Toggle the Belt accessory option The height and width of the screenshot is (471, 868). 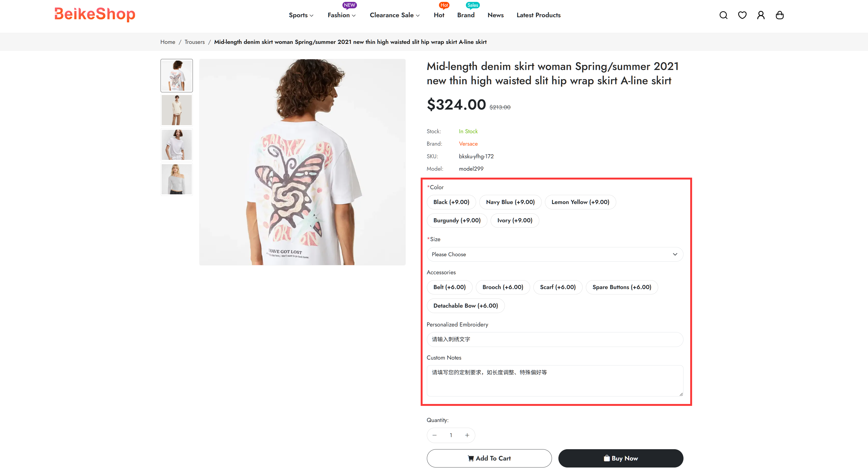(x=449, y=287)
